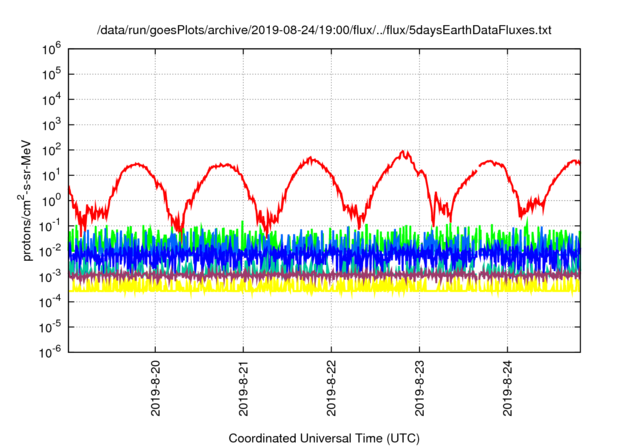The image size is (640, 448).
Task: Click the 10^-1 y-axis tick label
Action: coord(50,226)
